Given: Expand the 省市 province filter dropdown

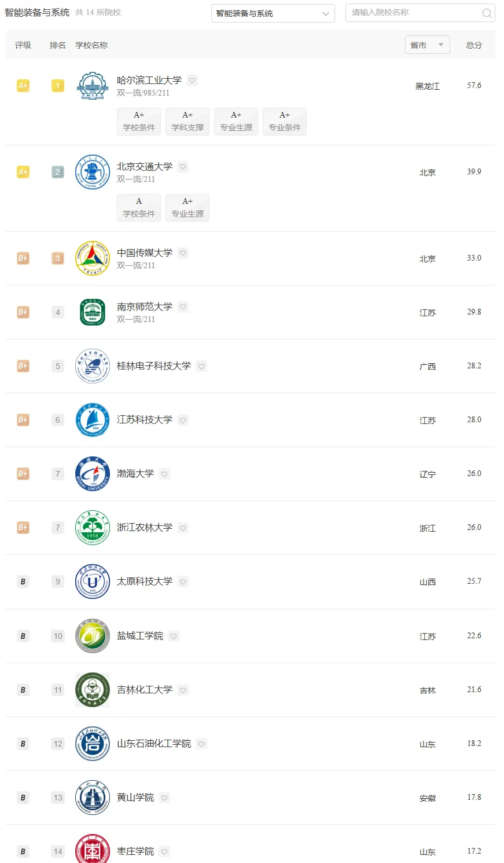Looking at the screenshot, I should pyautogui.click(x=427, y=45).
